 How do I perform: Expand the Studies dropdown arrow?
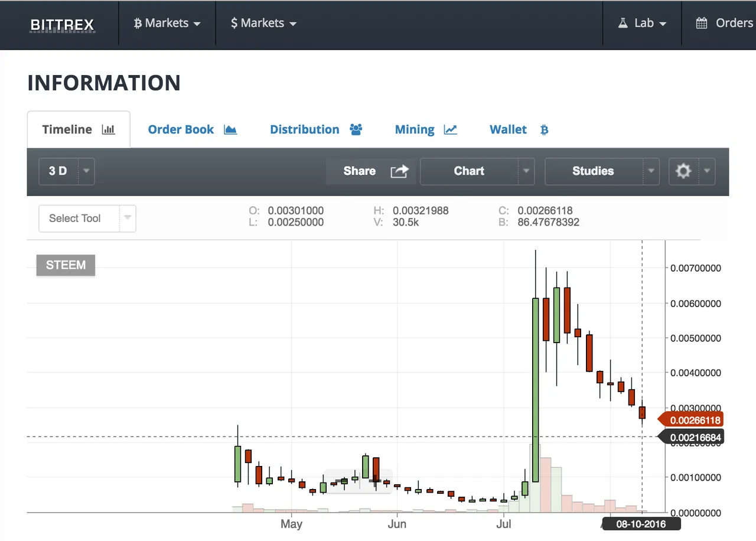(x=651, y=171)
